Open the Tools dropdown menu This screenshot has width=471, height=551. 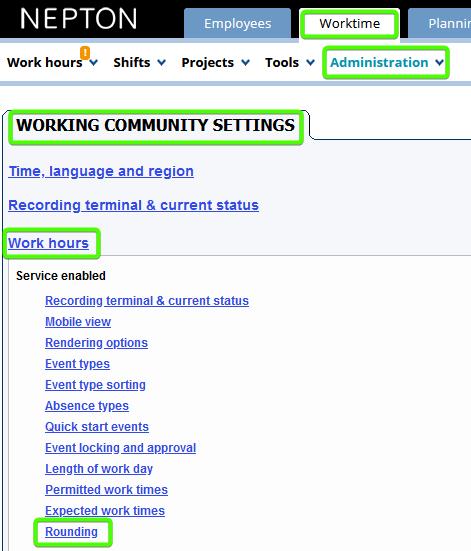click(290, 63)
